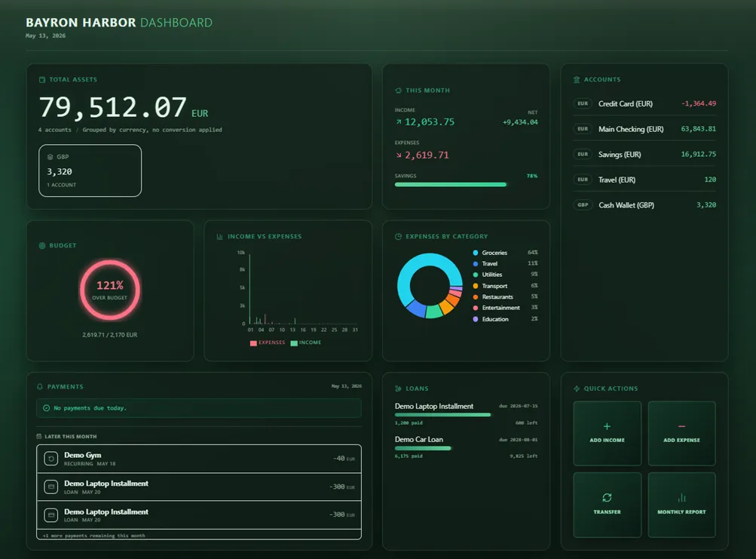Toggle the Income series in chart legend
Screen dimensions: 756x559
(306, 342)
